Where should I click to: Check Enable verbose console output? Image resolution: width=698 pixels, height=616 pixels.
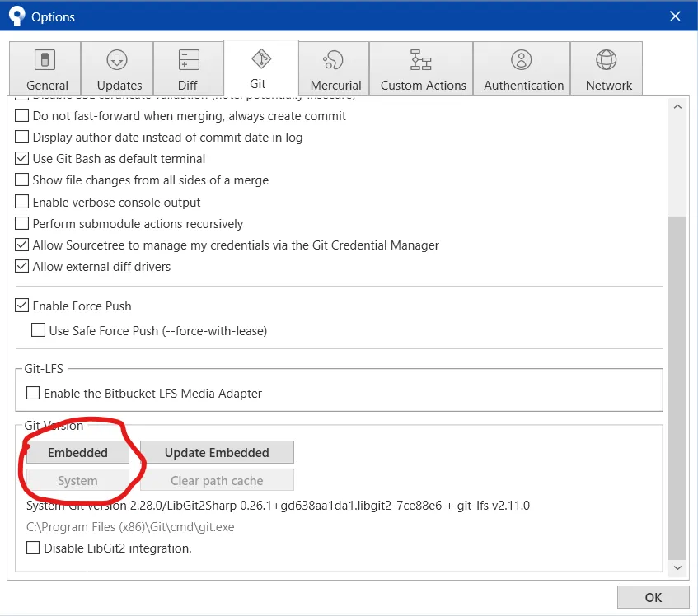pyautogui.click(x=21, y=202)
